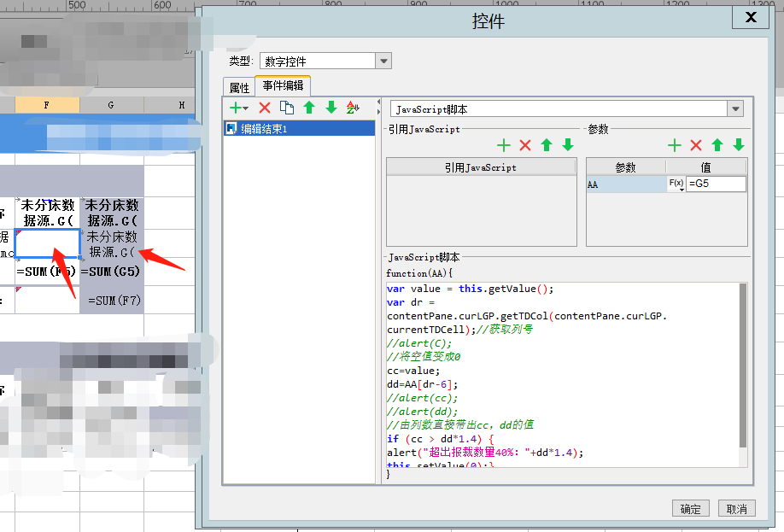Viewport: 784px width, 532px height.
Task: Switch to the 属性 tab
Action: click(239, 87)
